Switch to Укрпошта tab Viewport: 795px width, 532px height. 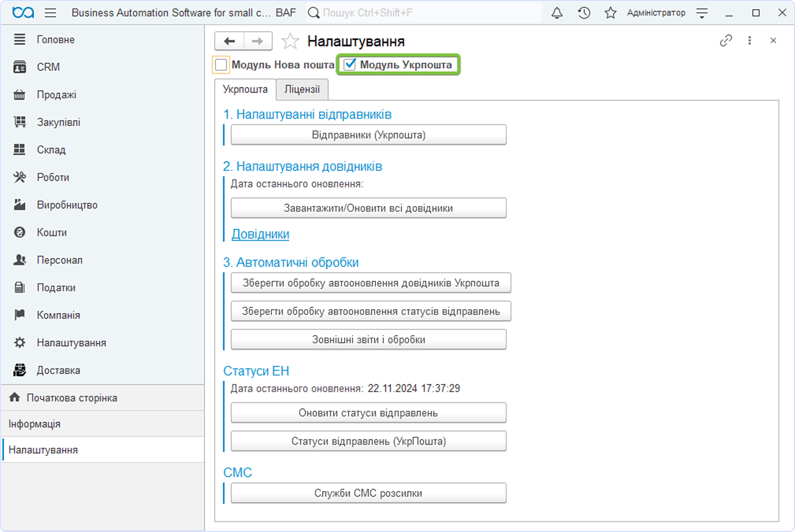click(x=245, y=89)
